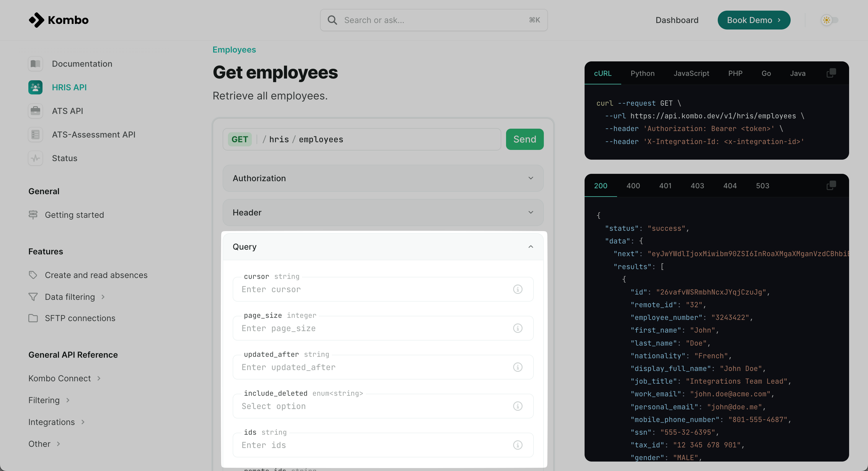
Task: Open the Status sidebar link
Action: point(64,158)
